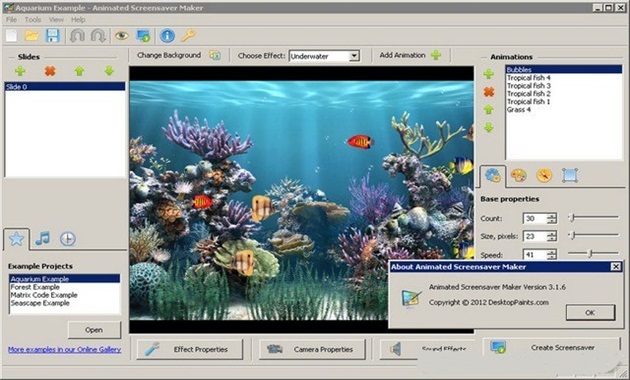Move animation down in the list
The width and height of the screenshot is (630, 380).
click(x=489, y=128)
